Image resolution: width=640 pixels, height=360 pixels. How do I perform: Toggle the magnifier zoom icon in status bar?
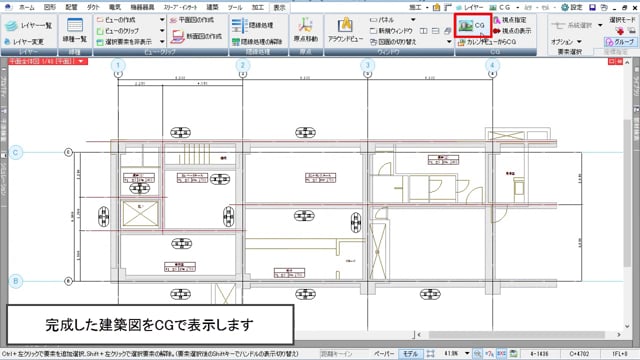coord(477,353)
